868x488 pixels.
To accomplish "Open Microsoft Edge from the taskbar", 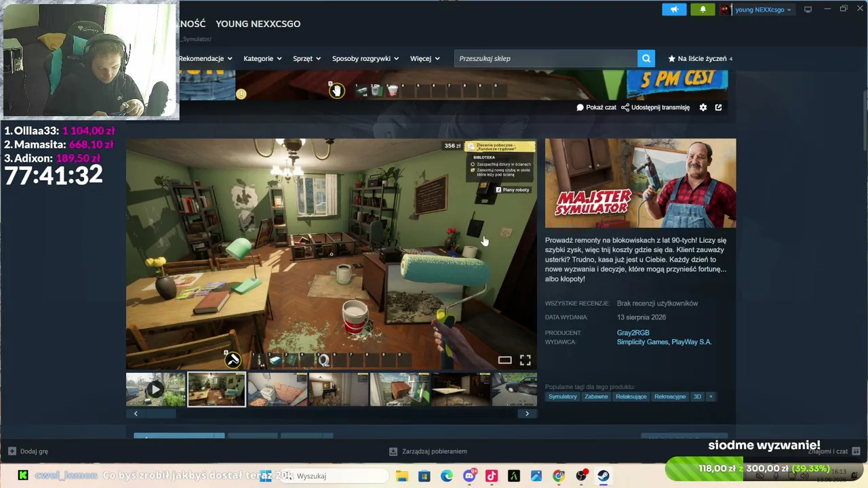I will point(446,476).
